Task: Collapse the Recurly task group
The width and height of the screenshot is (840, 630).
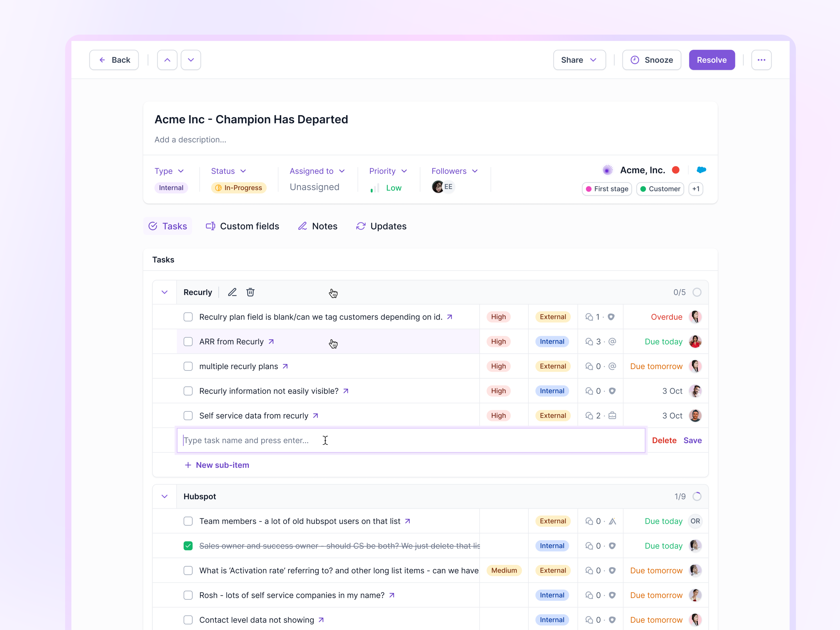Action: tap(164, 292)
